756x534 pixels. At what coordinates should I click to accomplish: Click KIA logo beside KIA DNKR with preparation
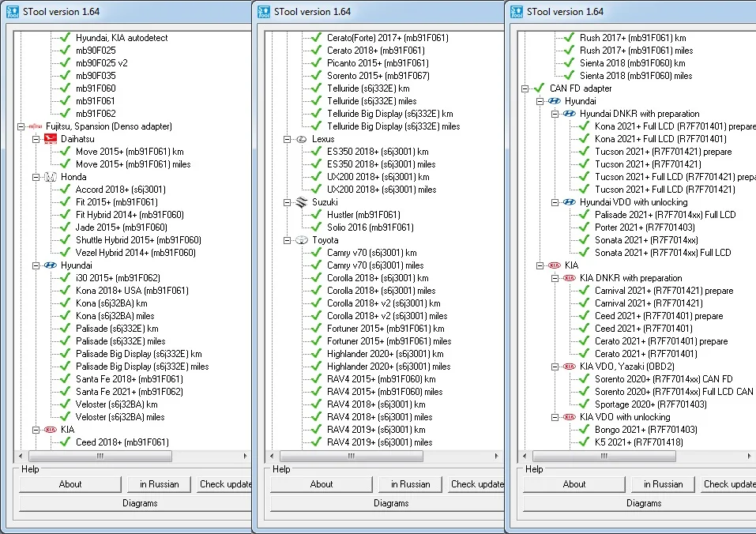click(x=570, y=278)
